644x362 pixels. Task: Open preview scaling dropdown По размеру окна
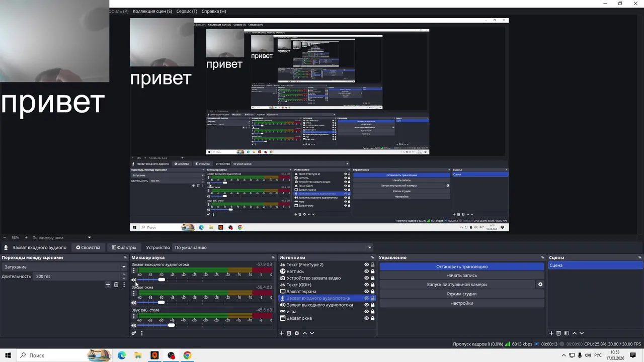61,237
